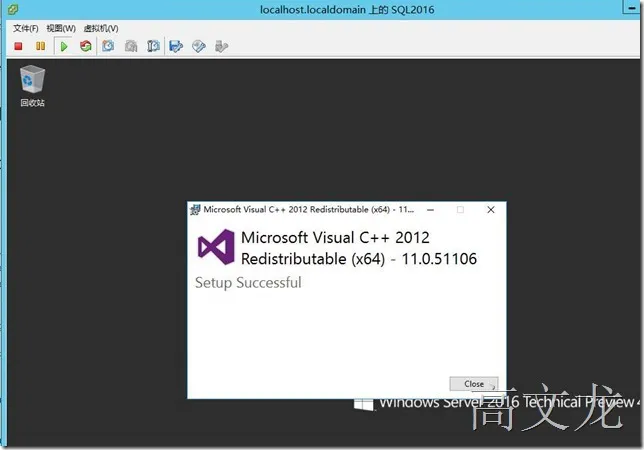
Task: Click Close button in the Setup Successful dialog
Action: [474, 384]
